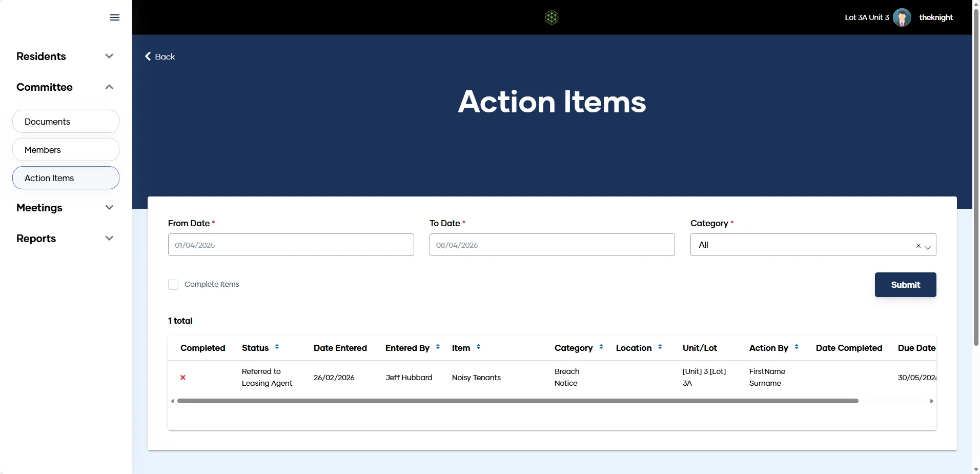Open Members under Committee
The image size is (980, 474).
coord(66,150)
